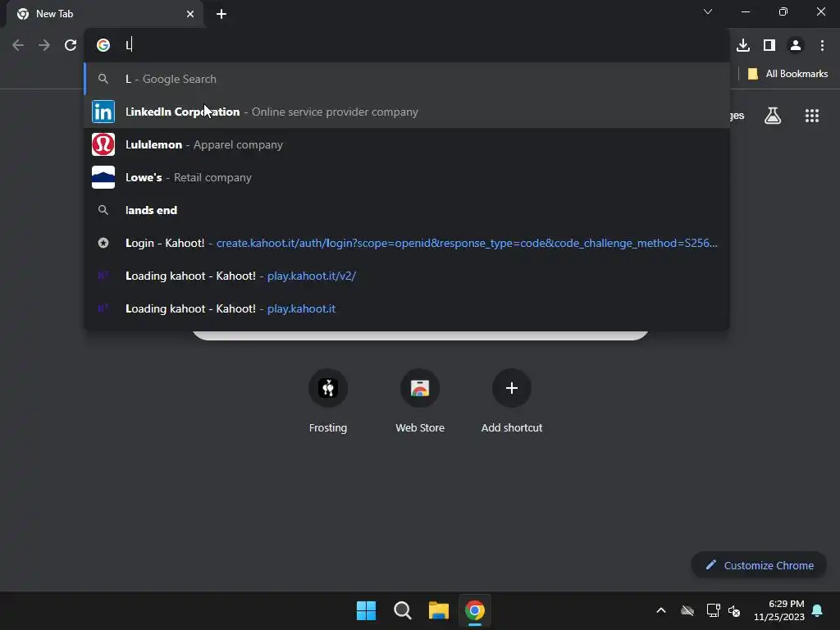This screenshot has width=840, height=630.
Task: Click the Back navigation arrow
Action: point(18,45)
